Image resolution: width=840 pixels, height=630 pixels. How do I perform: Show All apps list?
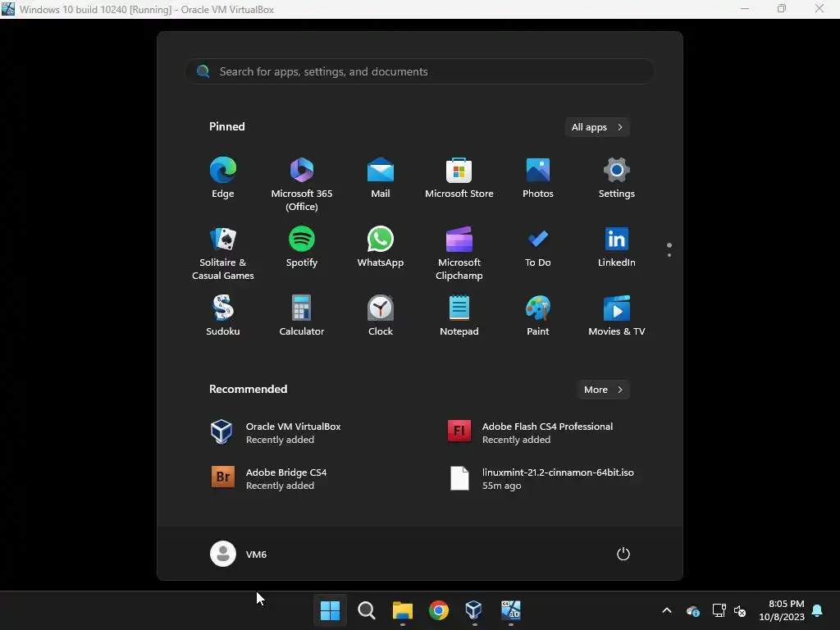point(597,127)
